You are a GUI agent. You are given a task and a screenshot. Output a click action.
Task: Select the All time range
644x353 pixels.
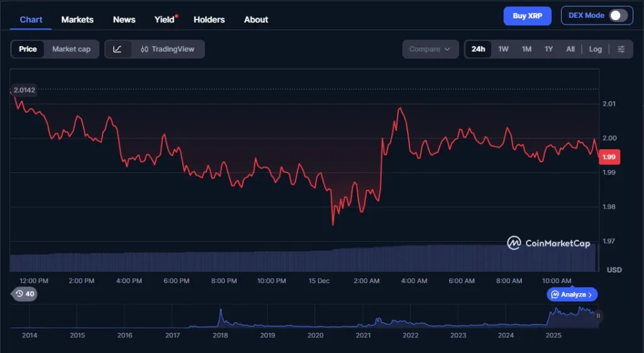click(570, 49)
